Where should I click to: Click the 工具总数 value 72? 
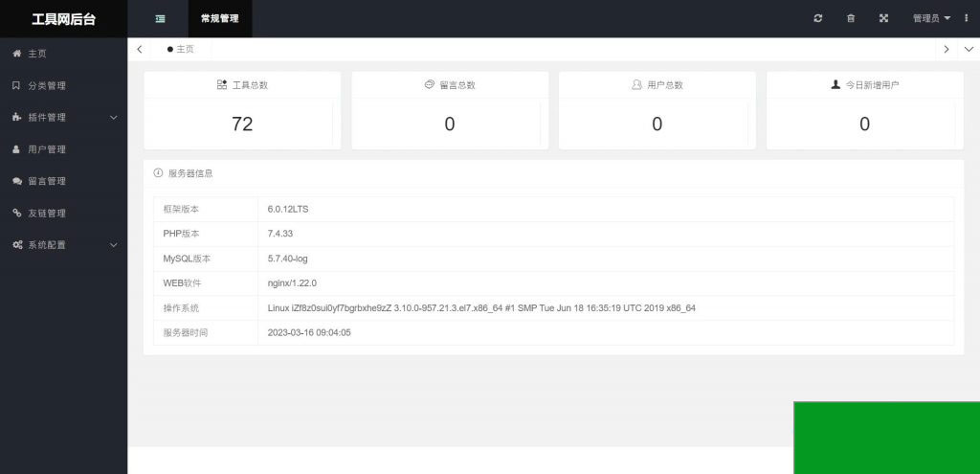242,124
